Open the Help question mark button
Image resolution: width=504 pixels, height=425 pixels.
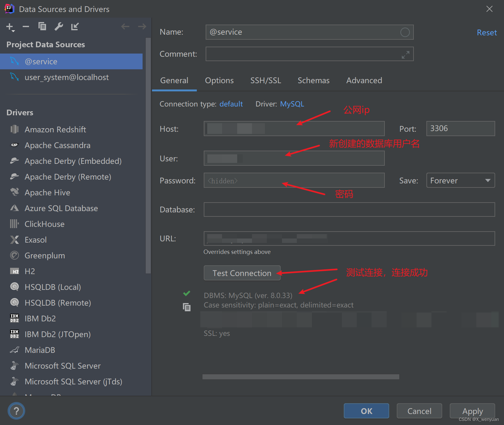(16, 411)
